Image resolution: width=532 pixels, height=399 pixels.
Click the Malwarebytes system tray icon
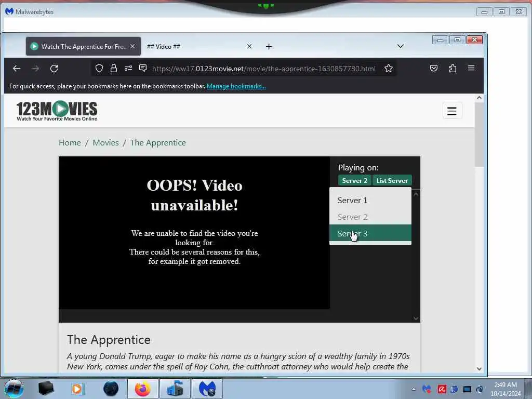point(427,389)
